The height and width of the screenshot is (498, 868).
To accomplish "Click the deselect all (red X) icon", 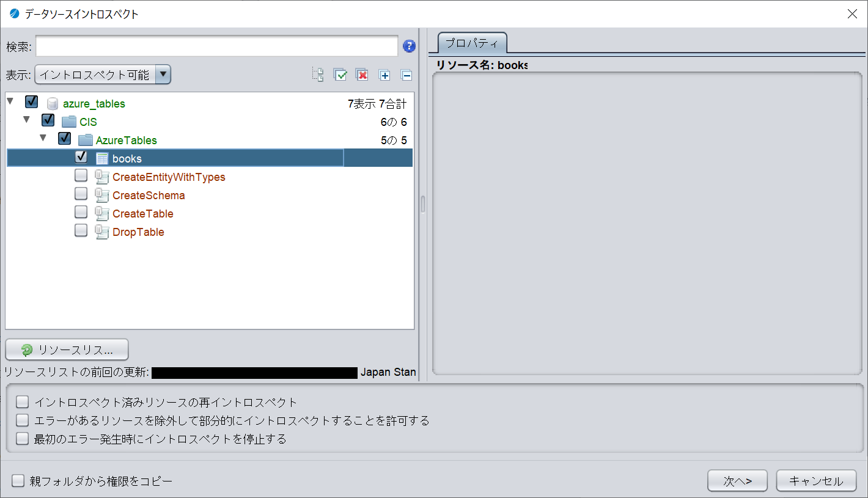I will pyautogui.click(x=362, y=75).
